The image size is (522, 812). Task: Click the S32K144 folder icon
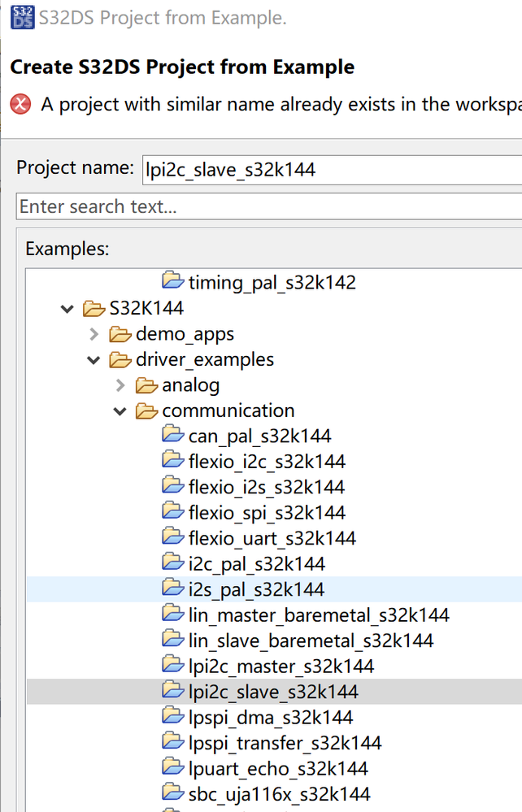pyautogui.click(x=94, y=309)
